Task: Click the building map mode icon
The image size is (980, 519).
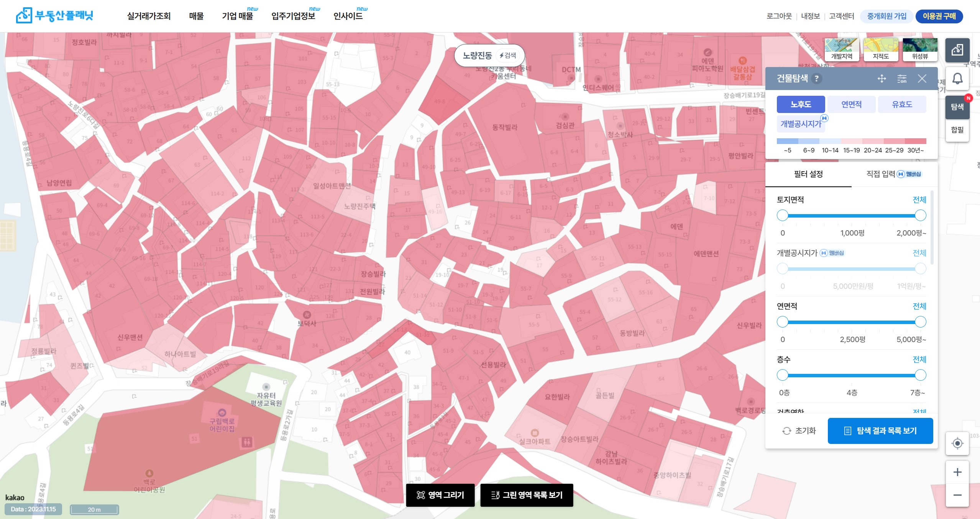Action: click(957, 50)
